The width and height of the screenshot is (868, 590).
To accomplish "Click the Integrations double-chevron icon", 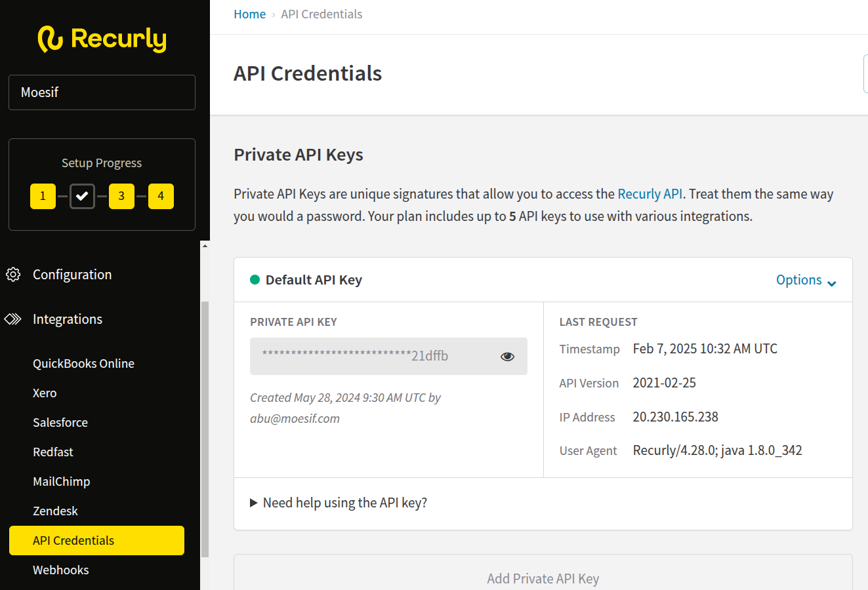I will pyautogui.click(x=13, y=319).
